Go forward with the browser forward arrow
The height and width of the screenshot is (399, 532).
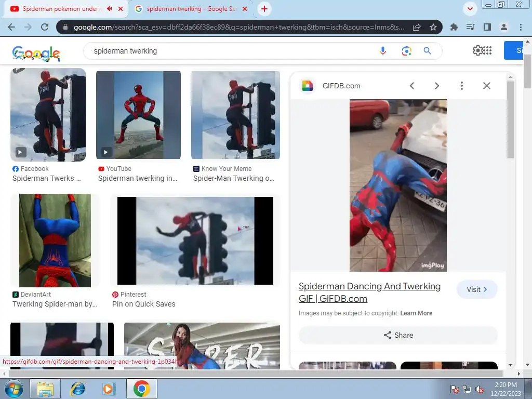coord(28,27)
